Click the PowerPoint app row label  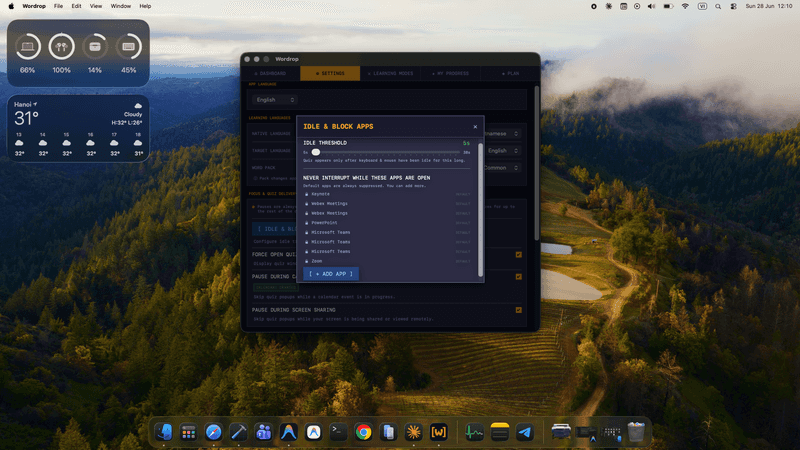pos(324,223)
